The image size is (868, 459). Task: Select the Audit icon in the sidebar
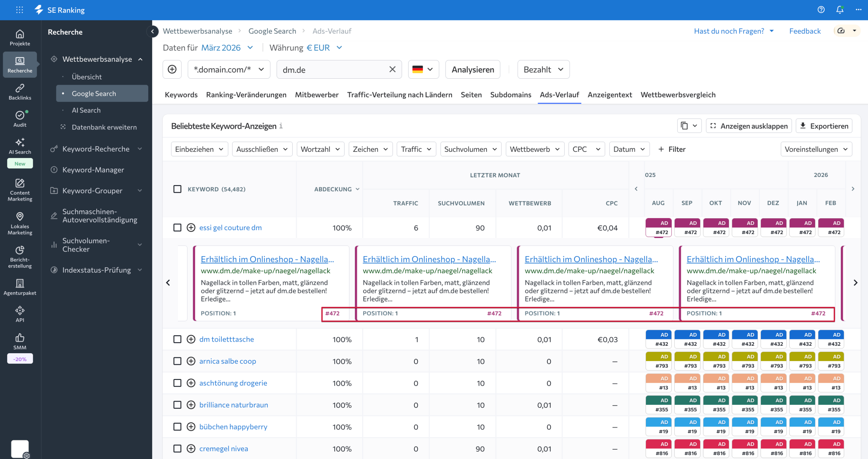tap(20, 117)
